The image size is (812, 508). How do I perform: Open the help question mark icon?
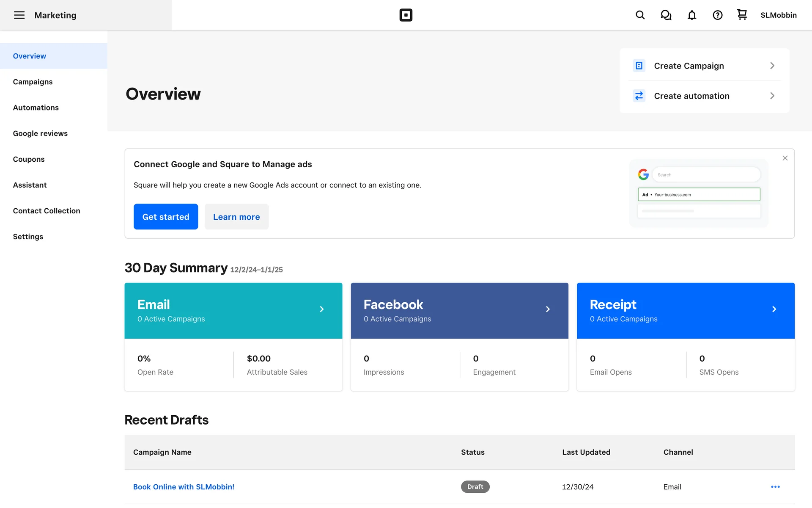point(717,15)
